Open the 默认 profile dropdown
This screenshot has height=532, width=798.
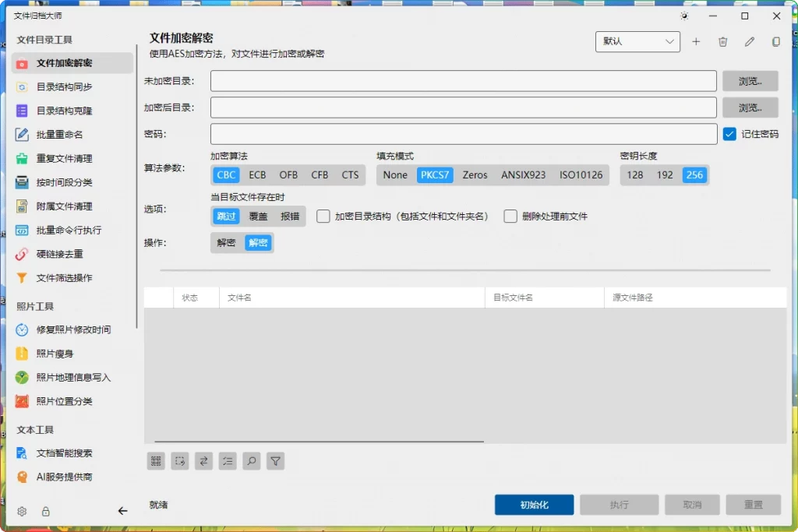tap(637, 41)
